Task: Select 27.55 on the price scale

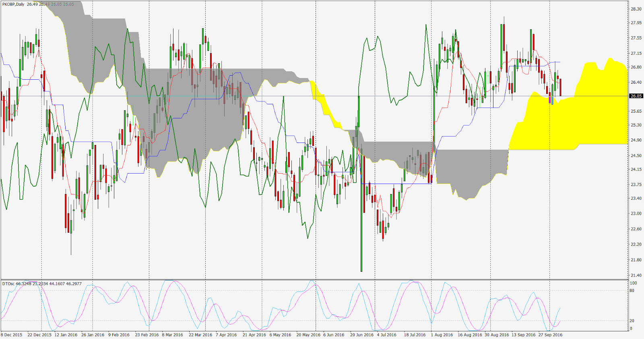Action: (x=636, y=38)
